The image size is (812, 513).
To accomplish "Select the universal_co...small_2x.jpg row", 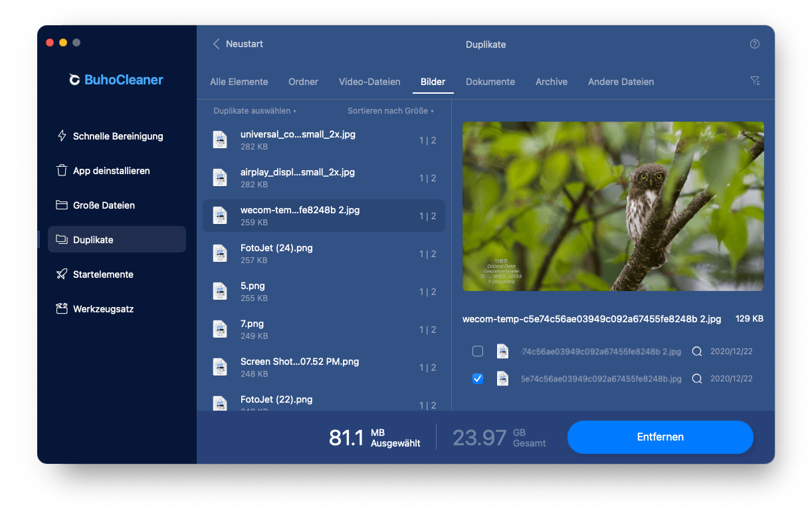I will pos(324,140).
